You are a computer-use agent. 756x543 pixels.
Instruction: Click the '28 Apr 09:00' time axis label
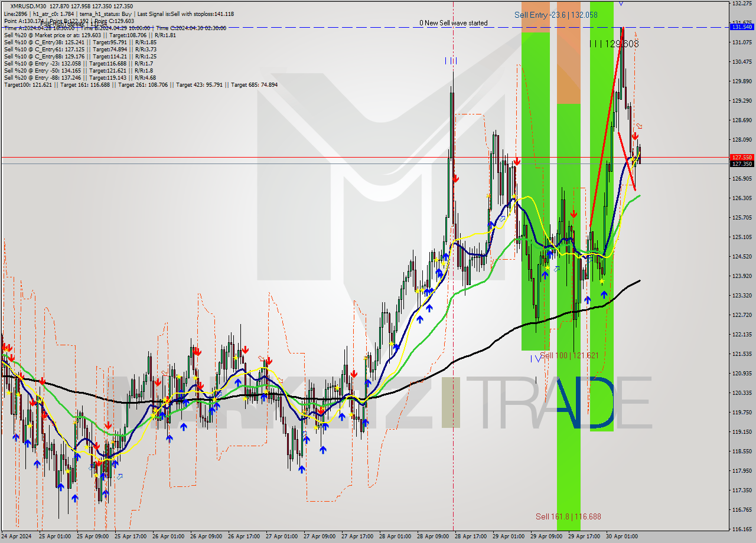(x=433, y=537)
